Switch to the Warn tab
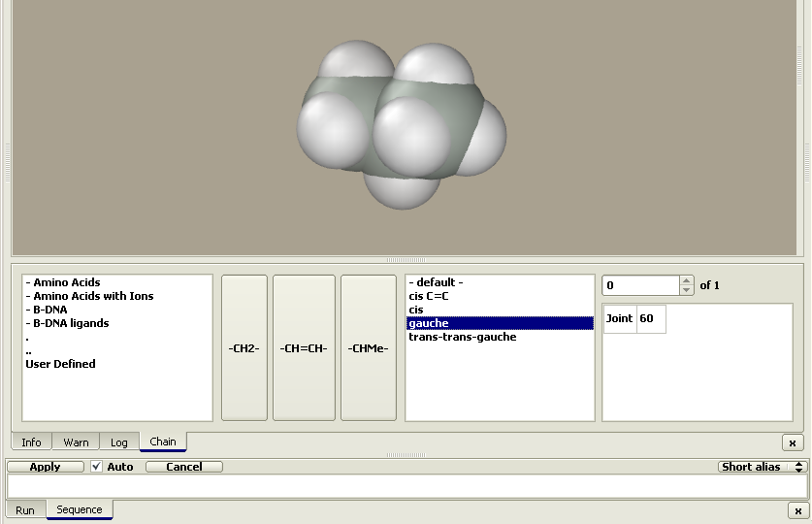The image size is (812, 524). click(76, 442)
